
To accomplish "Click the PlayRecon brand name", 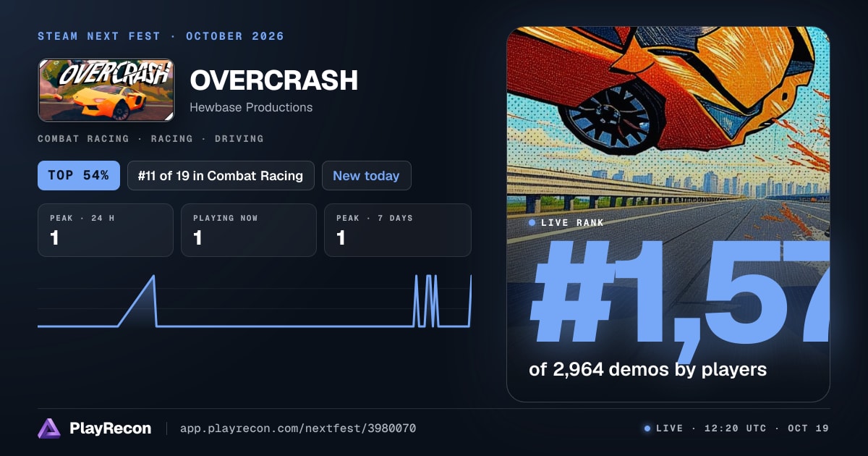I will (x=110, y=428).
